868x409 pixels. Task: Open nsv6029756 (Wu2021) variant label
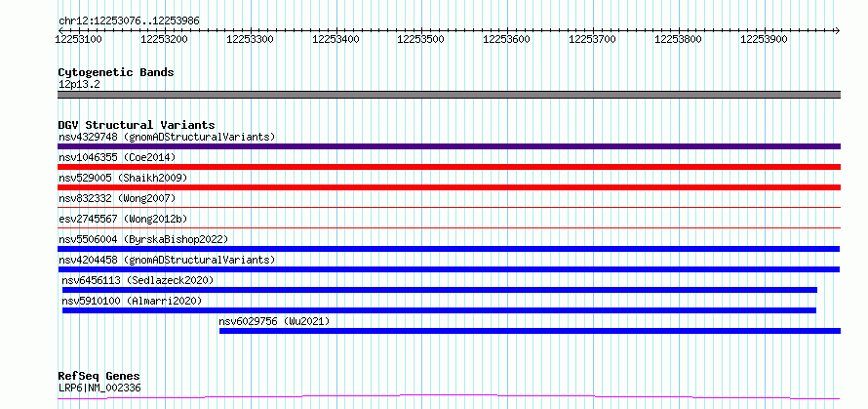point(274,321)
